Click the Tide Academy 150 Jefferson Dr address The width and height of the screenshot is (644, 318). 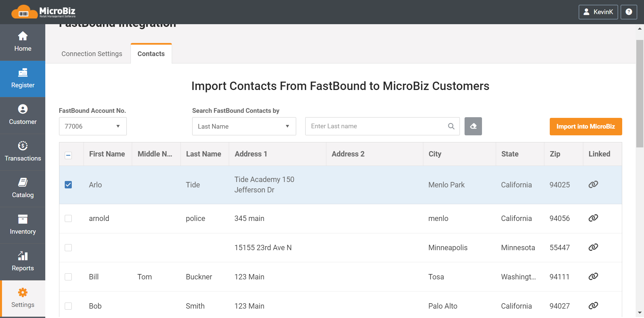tap(264, 185)
